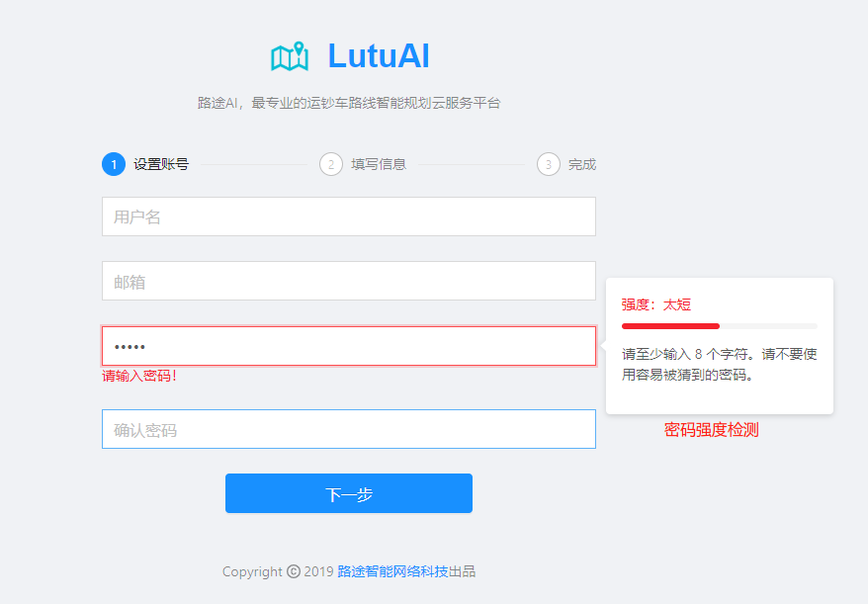Viewport: 868px width, 604px height.
Task: Click the 确认密码 input field
Action: coord(348,429)
